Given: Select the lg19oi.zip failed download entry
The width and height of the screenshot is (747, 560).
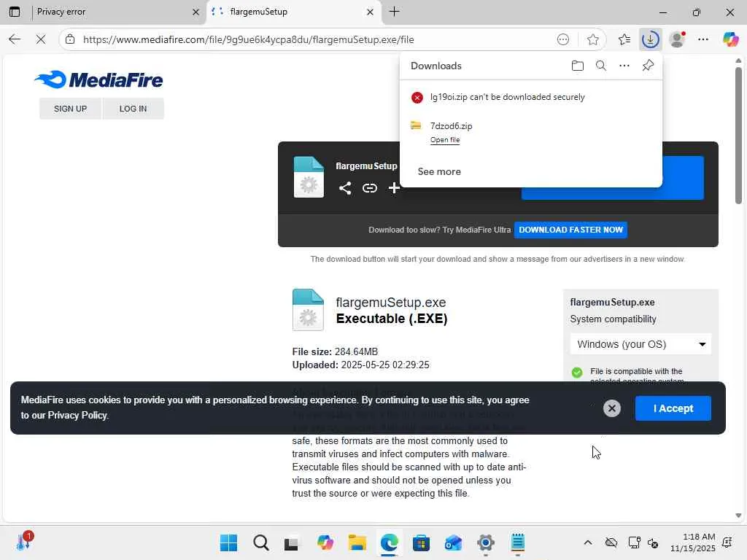Looking at the screenshot, I should tap(531, 97).
